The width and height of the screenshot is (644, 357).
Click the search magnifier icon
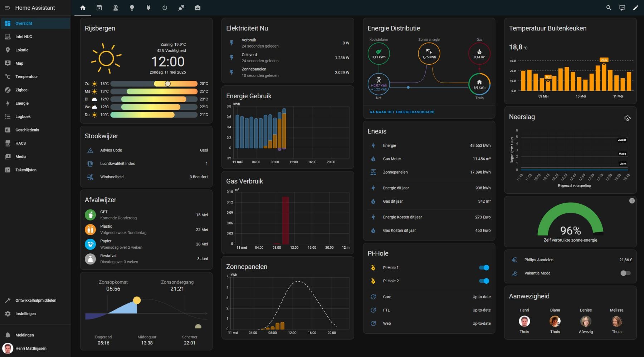click(x=609, y=8)
